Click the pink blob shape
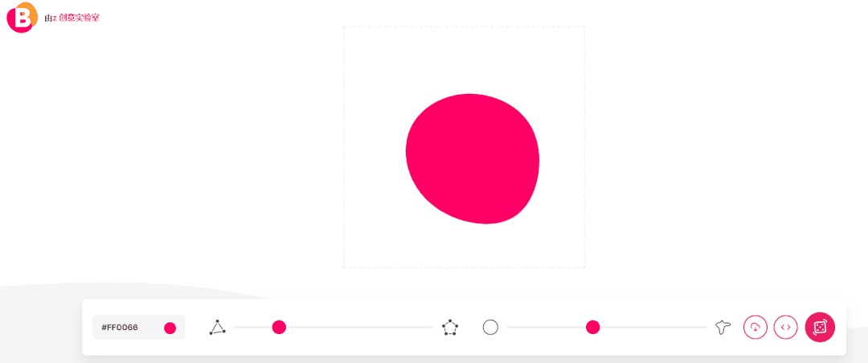The image size is (868, 363). (473, 159)
